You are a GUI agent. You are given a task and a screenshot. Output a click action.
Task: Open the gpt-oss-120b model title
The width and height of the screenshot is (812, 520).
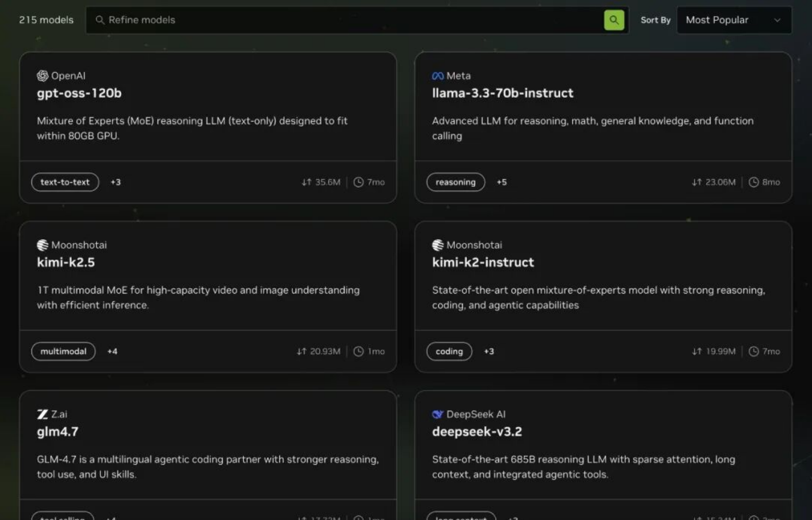pyautogui.click(x=79, y=93)
